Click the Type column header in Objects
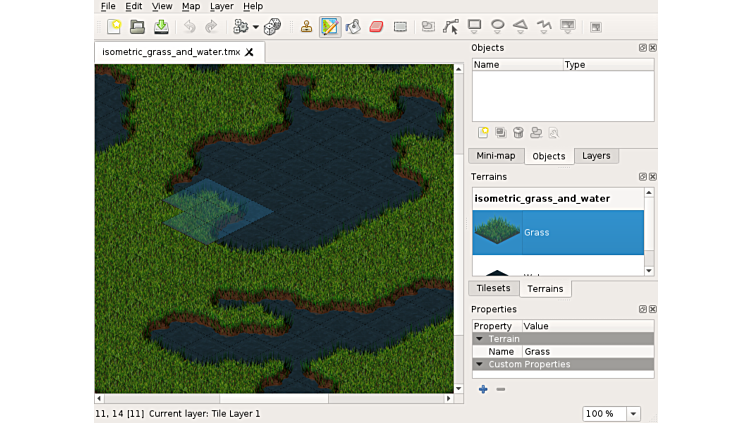 point(575,65)
